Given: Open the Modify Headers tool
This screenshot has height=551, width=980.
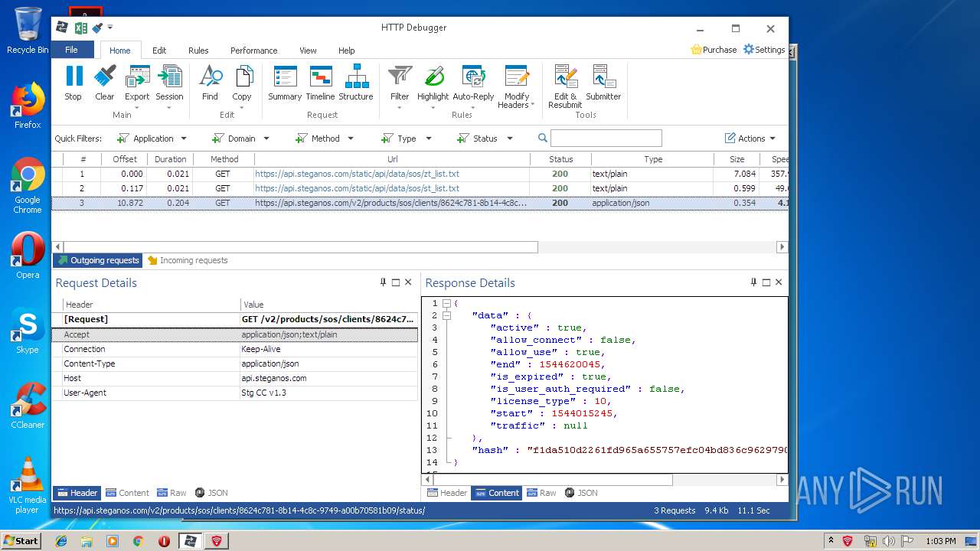Looking at the screenshot, I should click(x=517, y=87).
